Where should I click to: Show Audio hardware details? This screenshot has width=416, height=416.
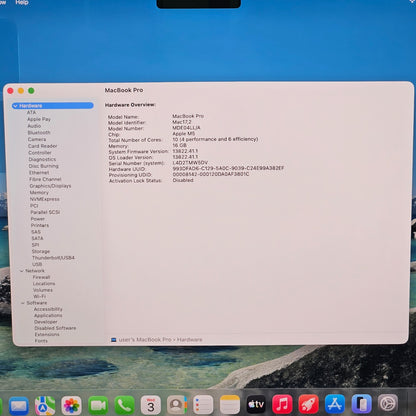pyautogui.click(x=34, y=126)
